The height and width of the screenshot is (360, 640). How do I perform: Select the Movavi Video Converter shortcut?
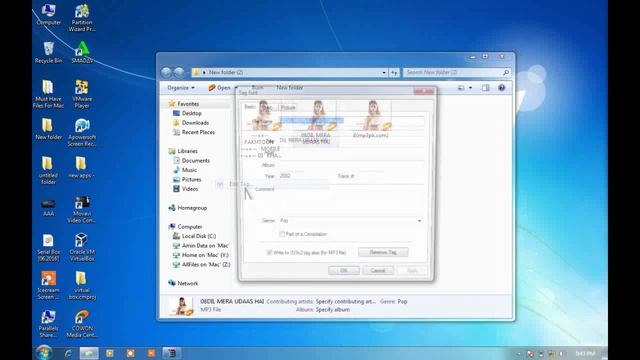pyautogui.click(x=82, y=210)
